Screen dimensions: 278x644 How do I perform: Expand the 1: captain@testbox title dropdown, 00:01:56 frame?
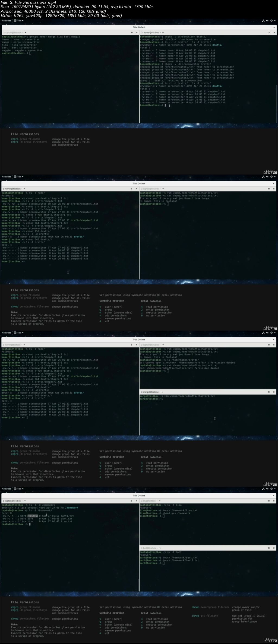tap(25, 33)
